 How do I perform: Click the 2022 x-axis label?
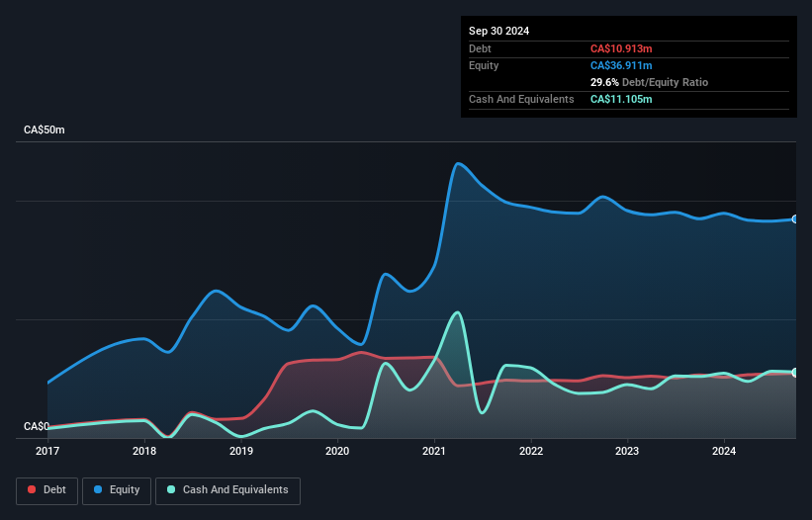click(x=531, y=451)
